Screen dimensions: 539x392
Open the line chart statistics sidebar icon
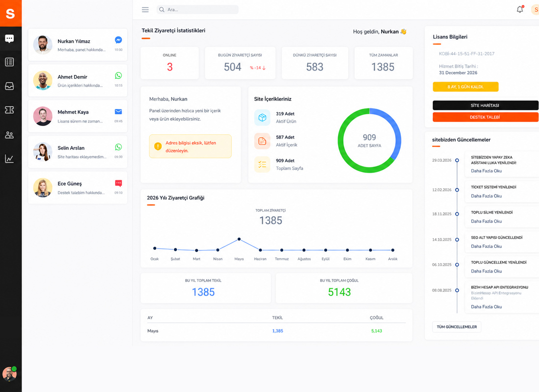[x=9, y=159]
